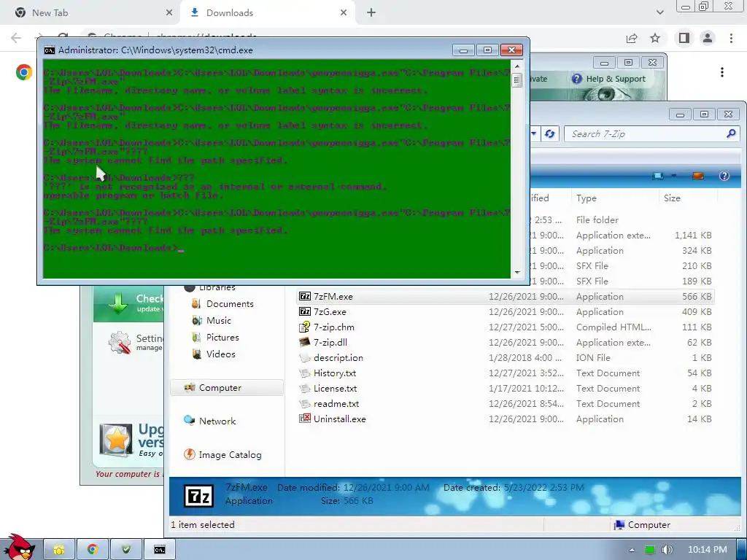
Task: Click the large 7z icon in details pane
Action: 198,496
